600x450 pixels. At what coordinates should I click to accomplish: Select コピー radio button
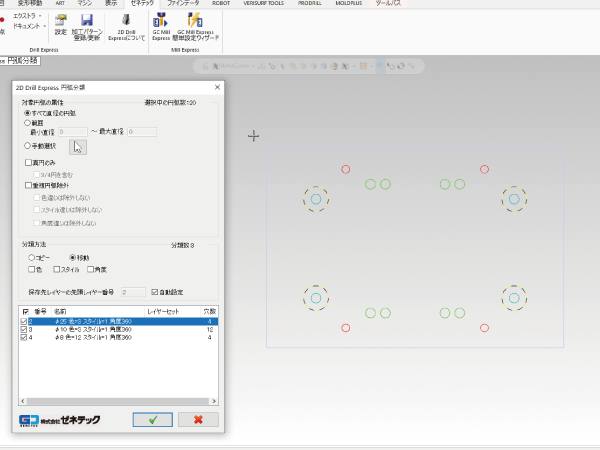(x=31, y=258)
